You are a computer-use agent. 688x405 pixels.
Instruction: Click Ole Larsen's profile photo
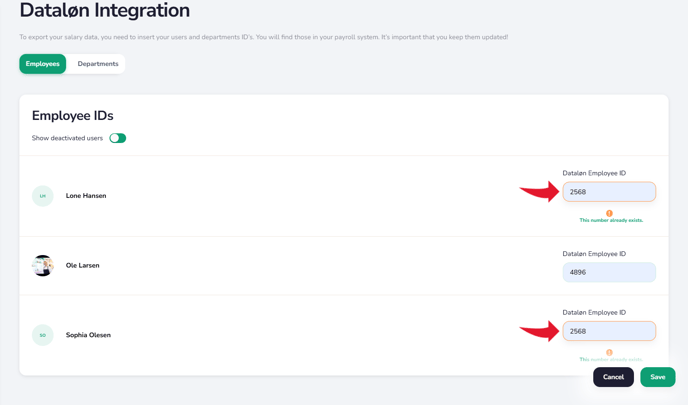[x=43, y=265]
